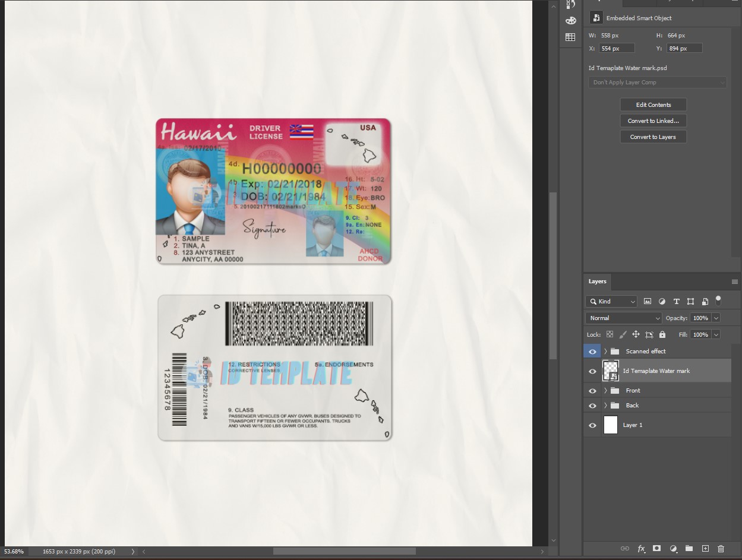Delete layer with trash icon
Viewport: 742px width, 560px height.
point(721,549)
